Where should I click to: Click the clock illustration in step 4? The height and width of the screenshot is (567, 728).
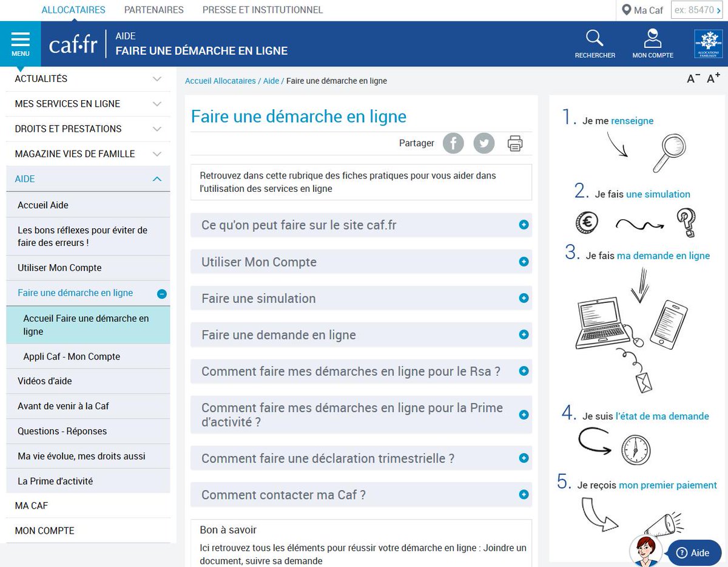(636, 450)
